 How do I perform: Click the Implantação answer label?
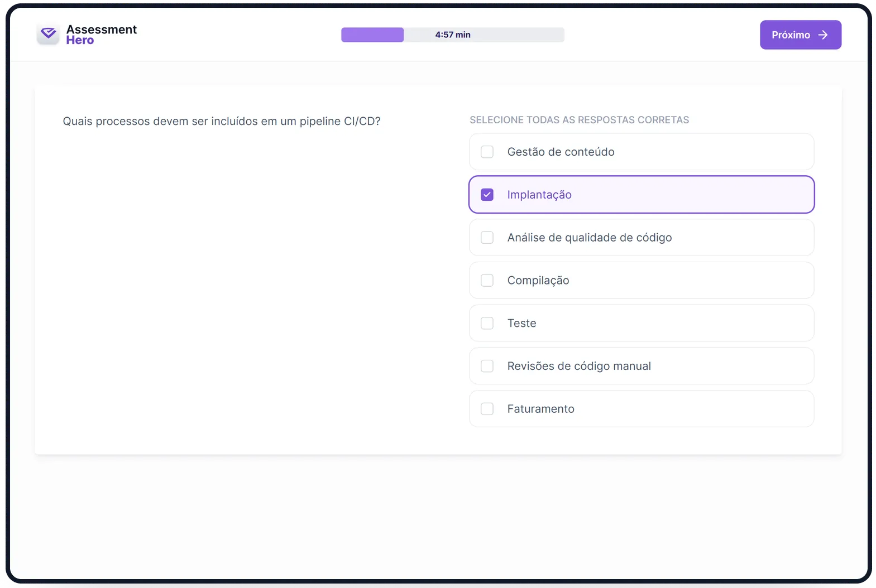(539, 195)
